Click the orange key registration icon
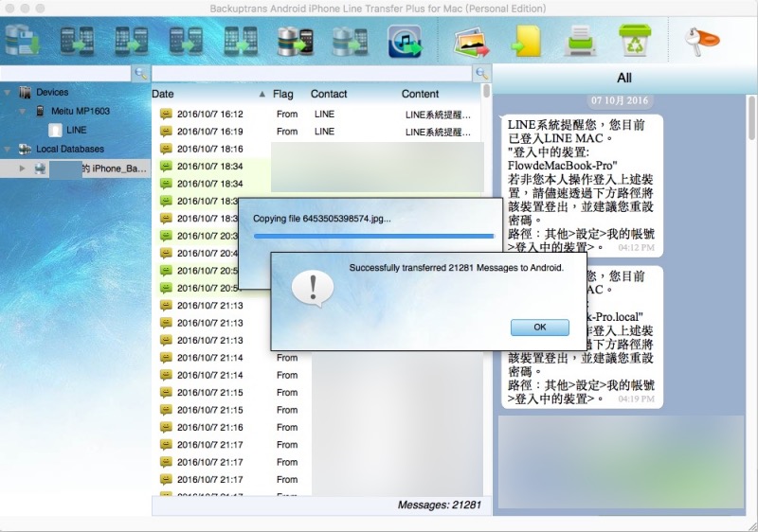Image resolution: width=758 pixels, height=532 pixels. 701,41
